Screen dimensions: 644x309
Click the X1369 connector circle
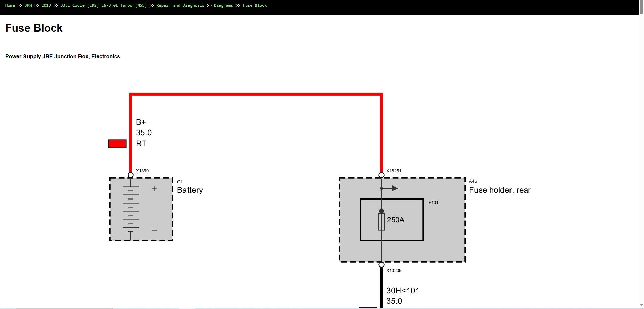pyautogui.click(x=131, y=175)
